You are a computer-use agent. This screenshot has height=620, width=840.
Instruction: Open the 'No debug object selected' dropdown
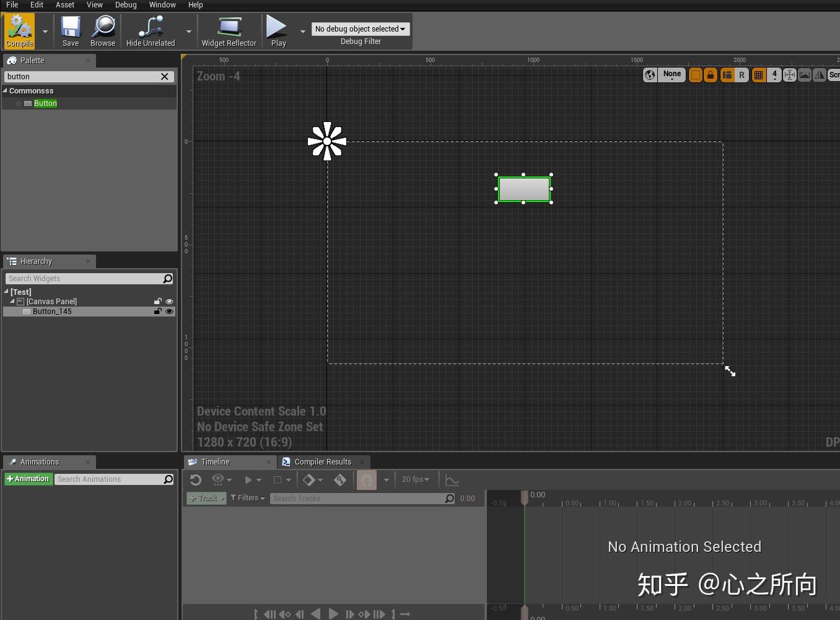click(360, 28)
